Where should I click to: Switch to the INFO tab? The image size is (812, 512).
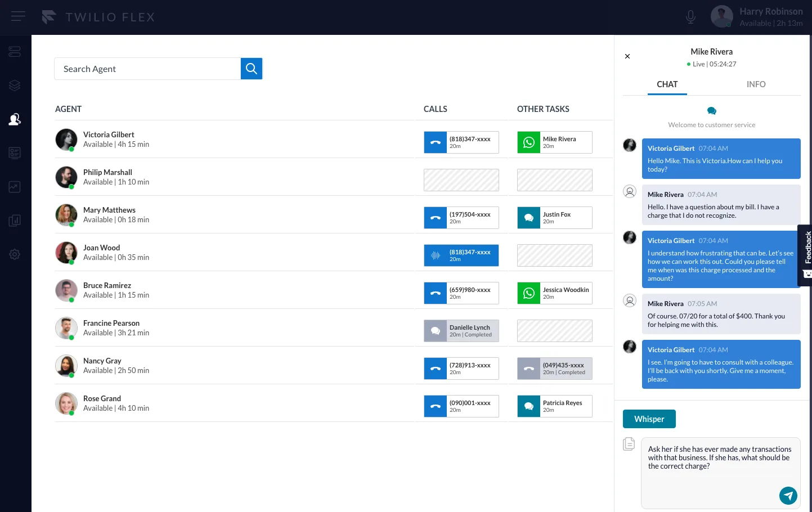[x=756, y=84]
